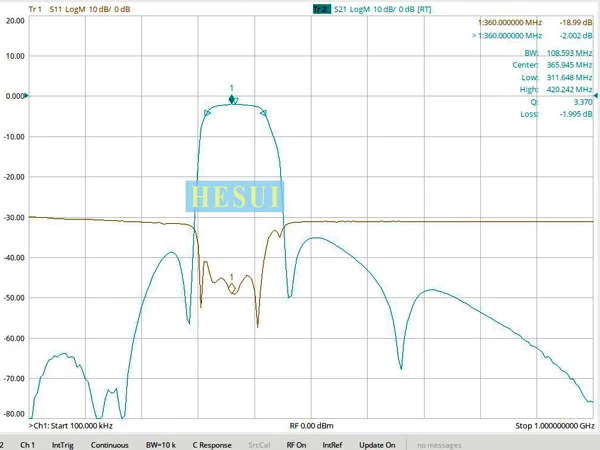
Task: Click the Low 311.648 MHz value
Action: [569, 77]
